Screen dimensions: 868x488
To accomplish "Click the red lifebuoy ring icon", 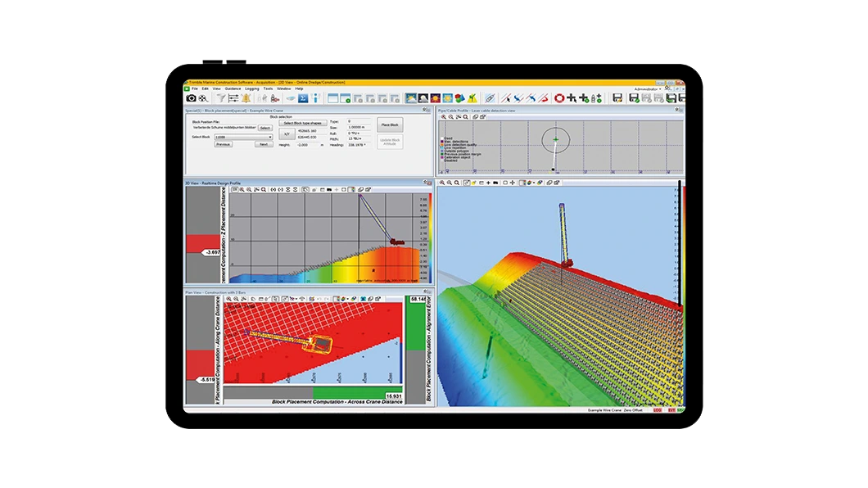I will click(559, 98).
